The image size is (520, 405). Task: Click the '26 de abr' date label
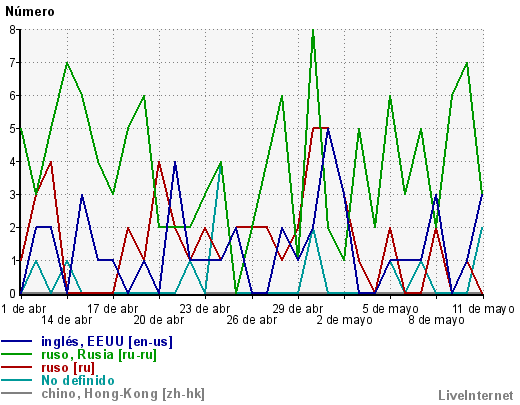(x=252, y=320)
